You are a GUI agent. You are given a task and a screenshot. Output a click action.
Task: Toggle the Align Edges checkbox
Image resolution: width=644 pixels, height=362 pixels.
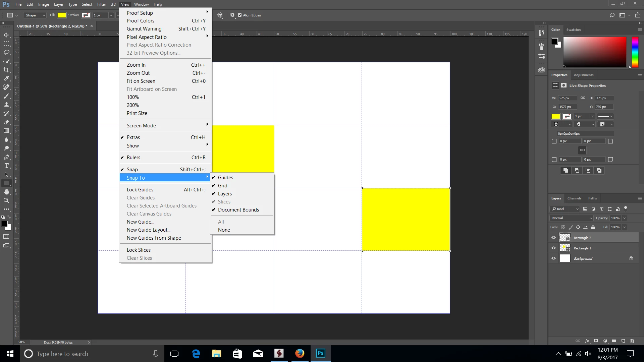(x=239, y=15)
